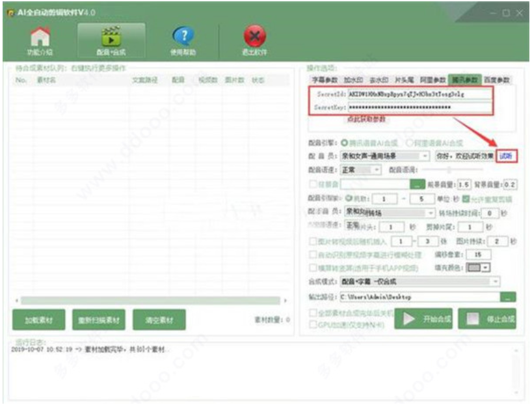The width and height of the screenshot is (532, 405).
Task: Switch to 去水印 tab
Action: click(379, 80)
